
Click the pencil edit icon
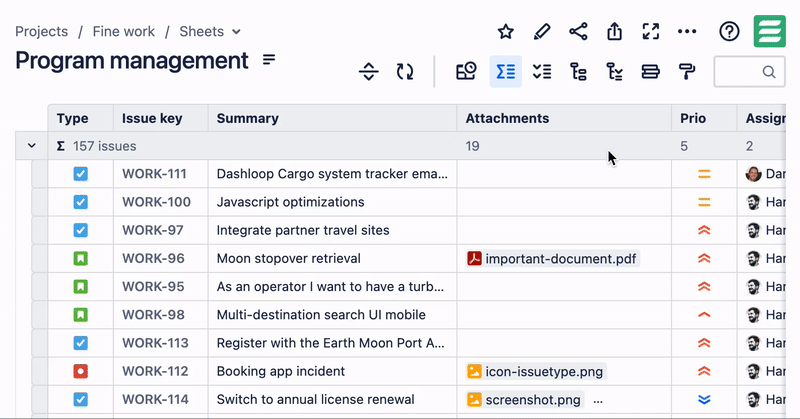542,32
